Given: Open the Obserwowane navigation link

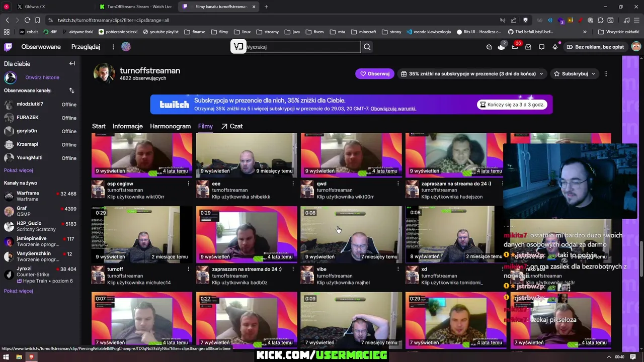Looking at the screenshot, I should [41, 47].
